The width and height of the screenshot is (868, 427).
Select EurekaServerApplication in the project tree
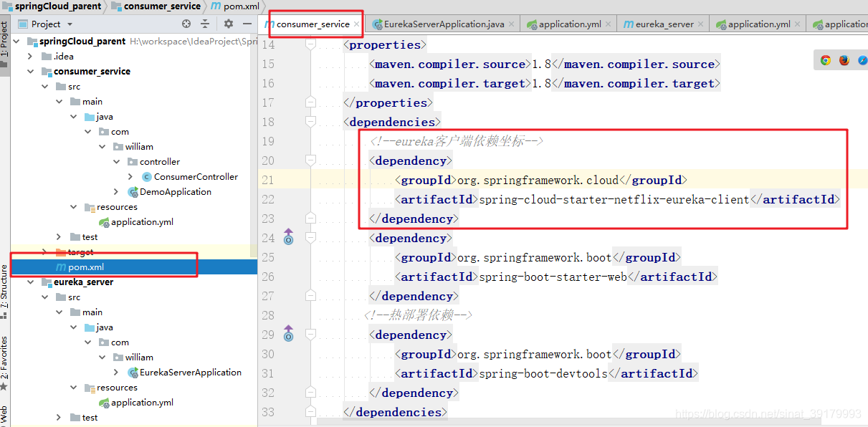pos(191,373)
